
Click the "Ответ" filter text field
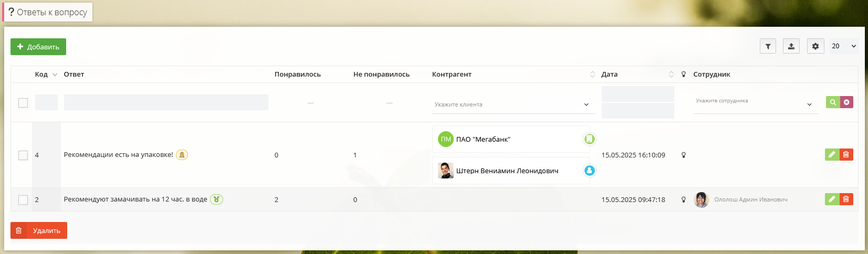(166, 102)
